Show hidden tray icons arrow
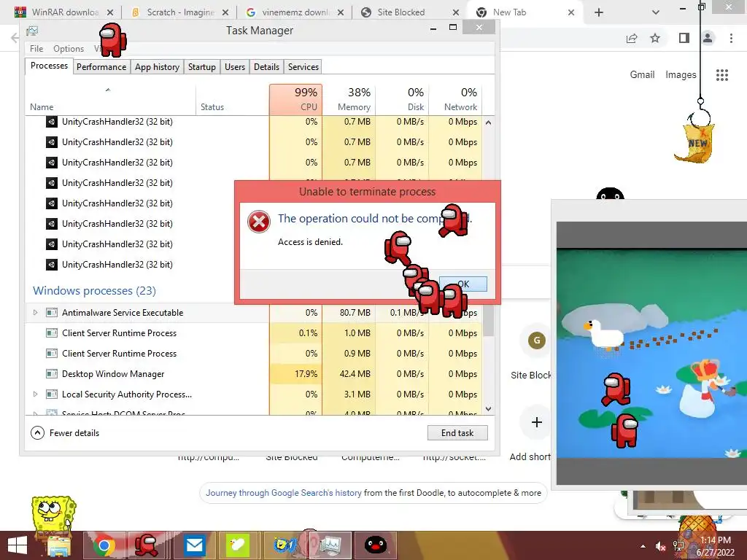 coord(643,546)
